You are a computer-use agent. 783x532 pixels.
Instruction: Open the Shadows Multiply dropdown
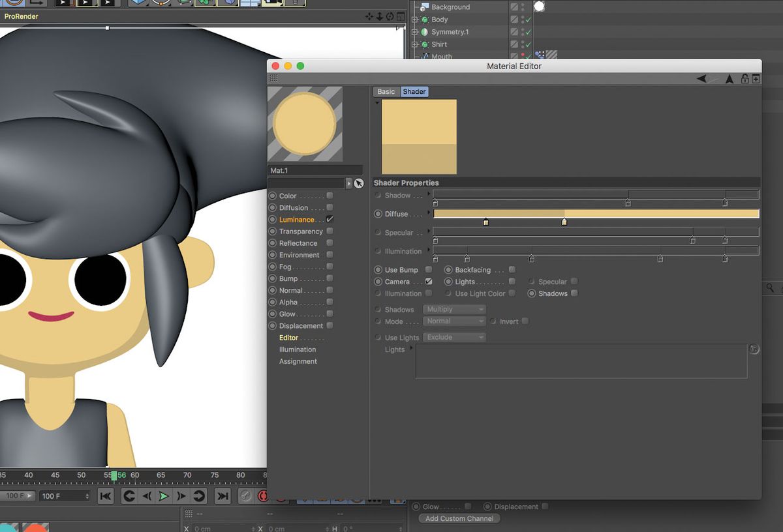[x=454, y=309]
